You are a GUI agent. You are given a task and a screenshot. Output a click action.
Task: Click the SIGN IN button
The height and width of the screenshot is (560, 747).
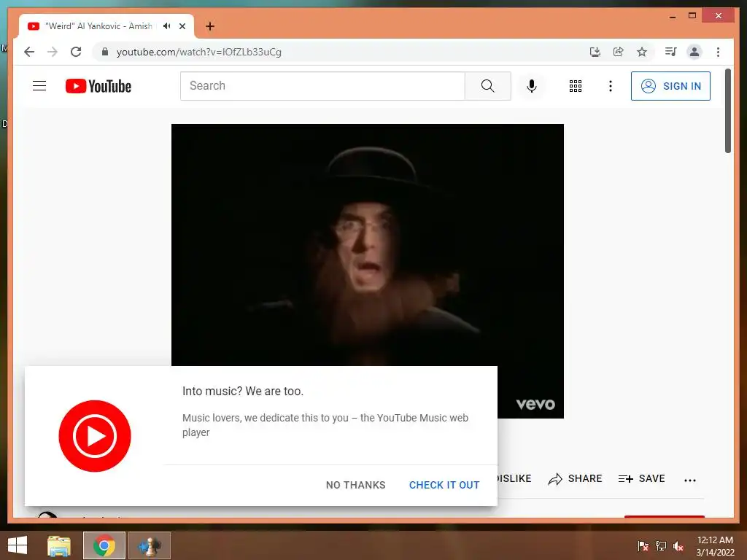tap(671, 86)
